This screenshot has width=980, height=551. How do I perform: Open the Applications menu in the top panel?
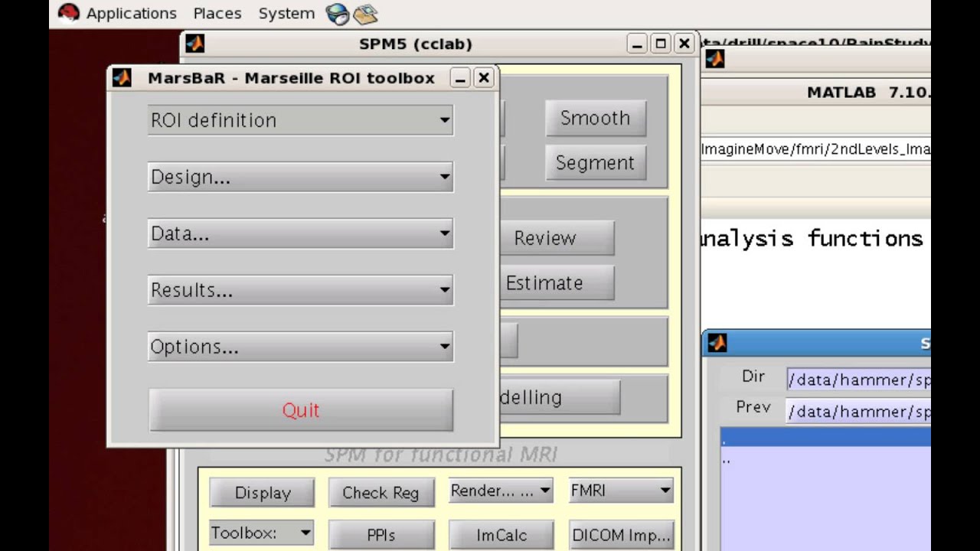click(x=132, y=13)
